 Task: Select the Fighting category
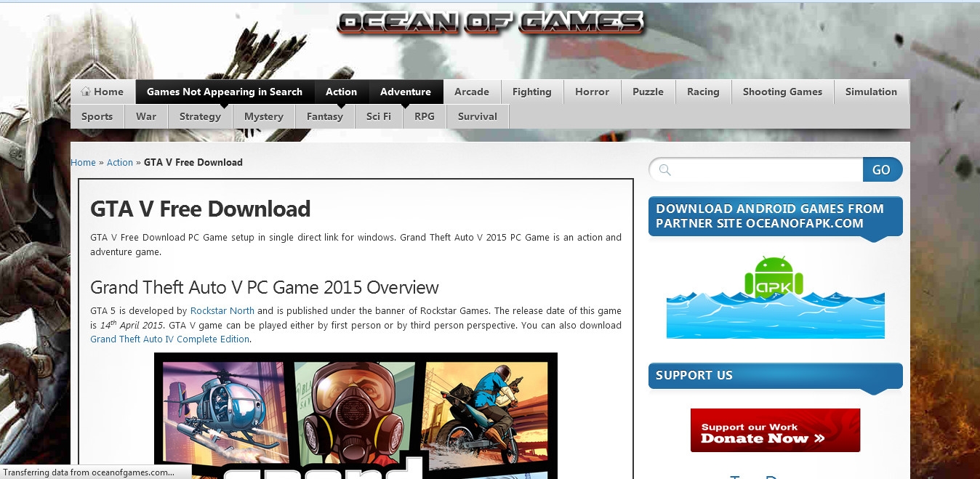pyautogui.click(x=531, y=92)
